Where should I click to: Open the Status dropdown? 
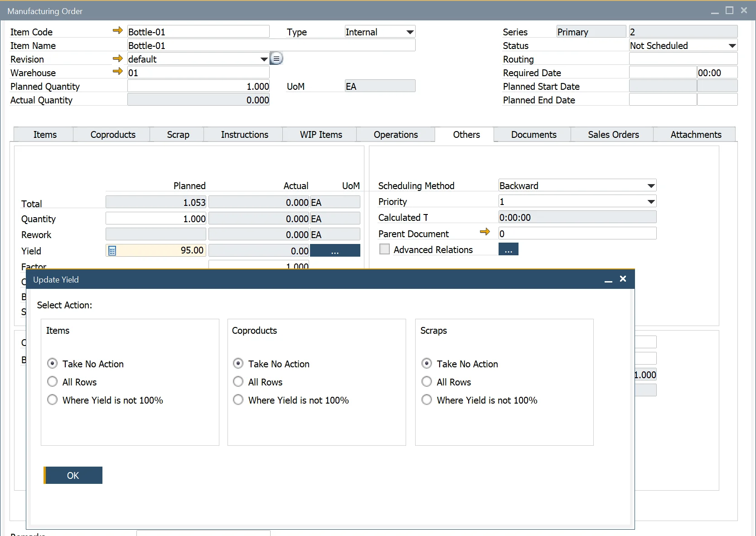point(732,46)
